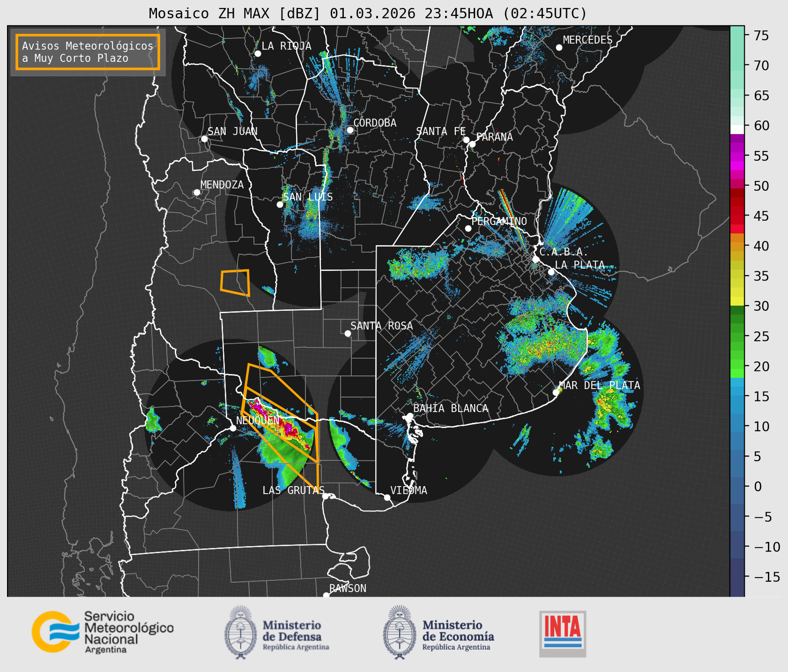The width and height of the screenshot is (788, 672).
Task: Click the orange 40 dBZ color swatch
Action: [x=737, y=247]
